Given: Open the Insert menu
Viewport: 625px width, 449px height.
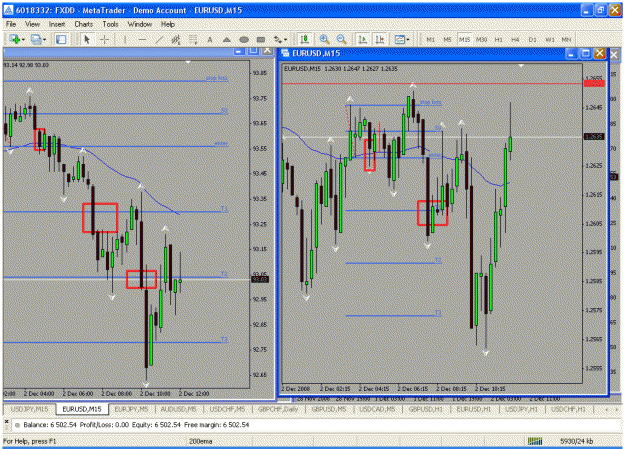Looking at the screenshot, I should click(x=57, y=24).
